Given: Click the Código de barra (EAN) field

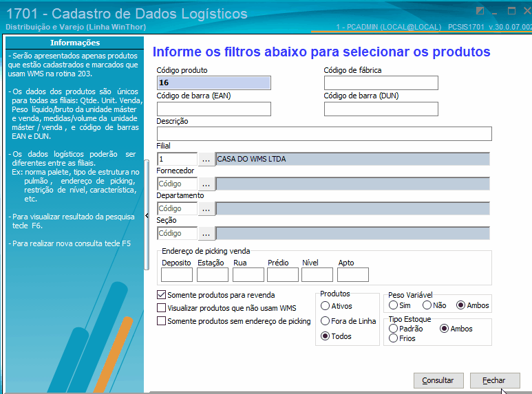Looking at the screenshot, I should click(x=214, y=109).
